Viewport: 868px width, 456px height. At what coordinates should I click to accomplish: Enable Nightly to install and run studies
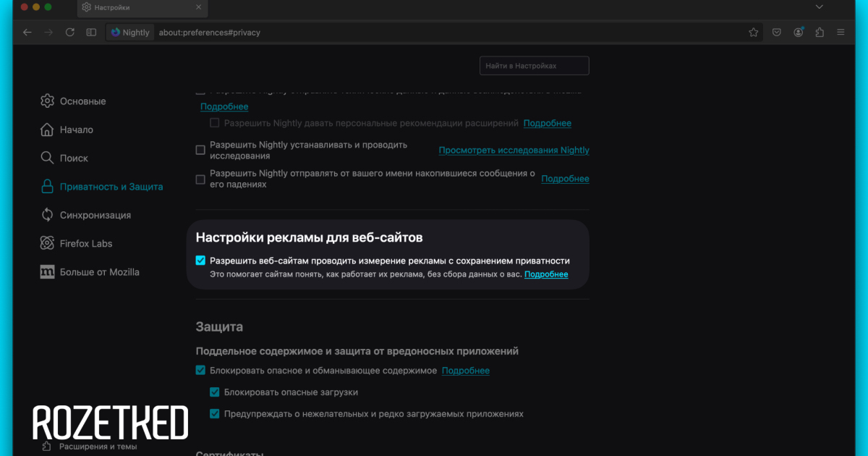pyautogui.click(x=201, y=150)
